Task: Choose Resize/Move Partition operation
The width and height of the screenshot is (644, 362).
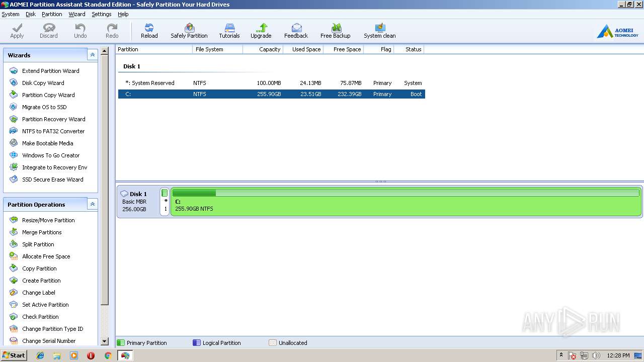Action: pos(48,220)
